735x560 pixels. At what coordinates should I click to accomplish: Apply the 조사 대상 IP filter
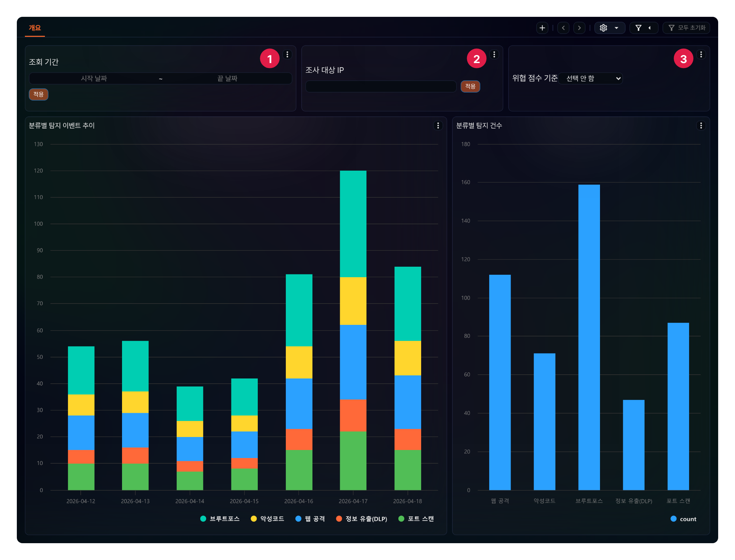[x=470, y=86]
